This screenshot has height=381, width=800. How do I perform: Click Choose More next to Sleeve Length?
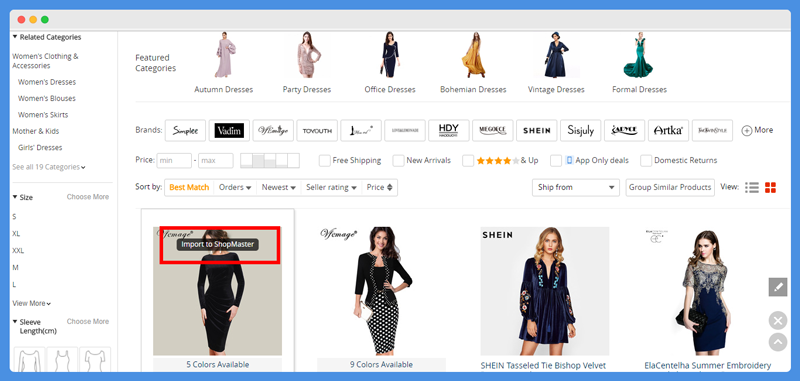[x=88, y=321]
